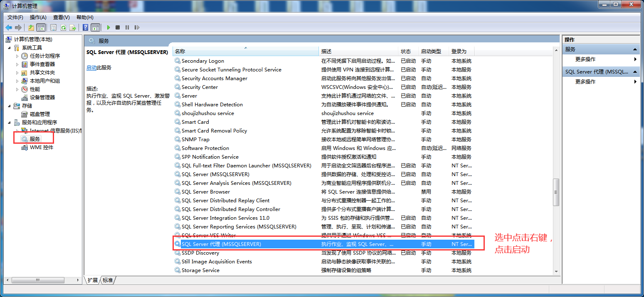This screenshot has width=644, height=297.
Task: Select the 任务计划程序 clock icon
Action: 25,56
